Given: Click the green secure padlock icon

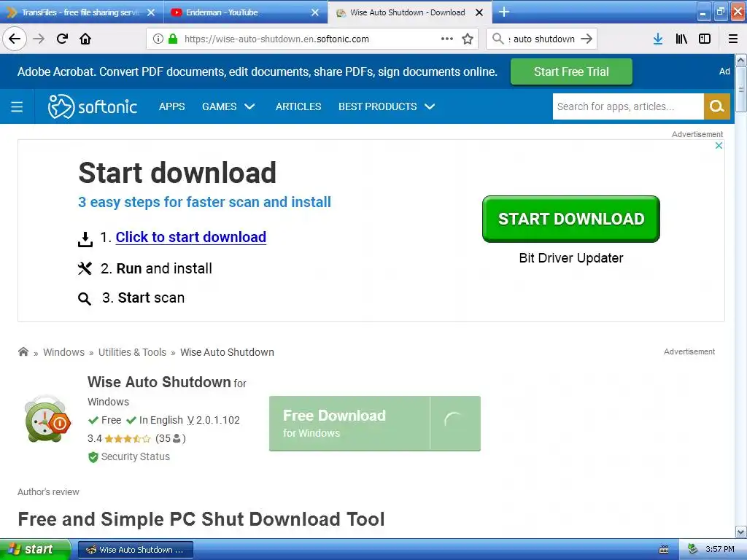Looking at the screenshot, I should click(x=173, y=39).
